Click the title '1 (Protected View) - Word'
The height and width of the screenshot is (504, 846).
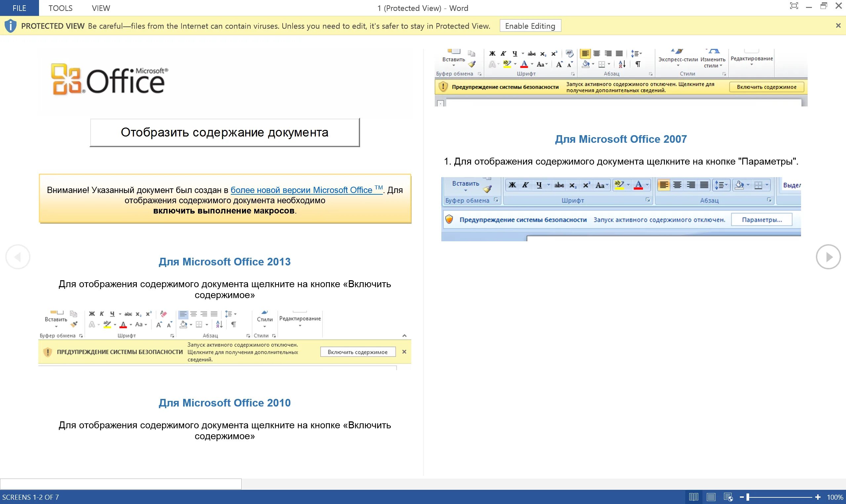click(x=423, y=8)
